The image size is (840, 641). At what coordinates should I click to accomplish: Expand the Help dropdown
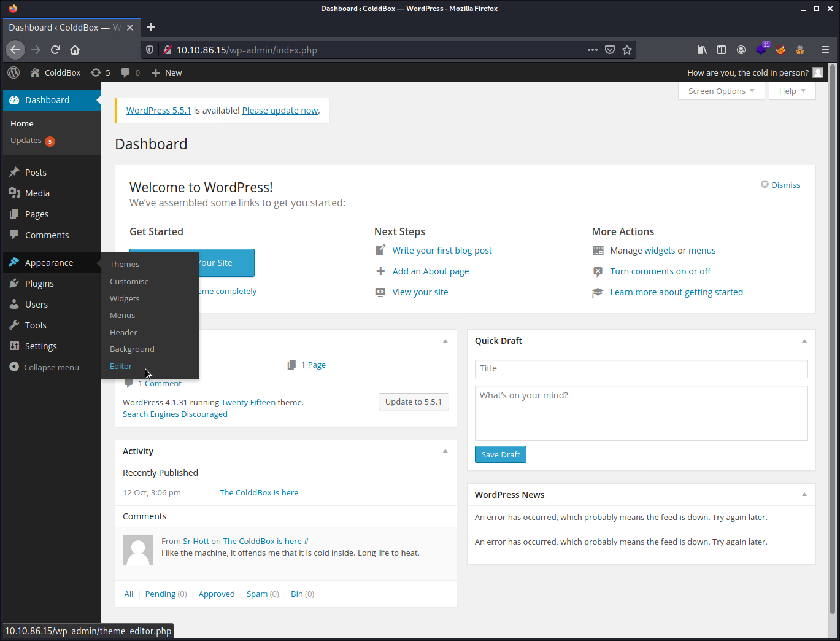click(792, 91)
